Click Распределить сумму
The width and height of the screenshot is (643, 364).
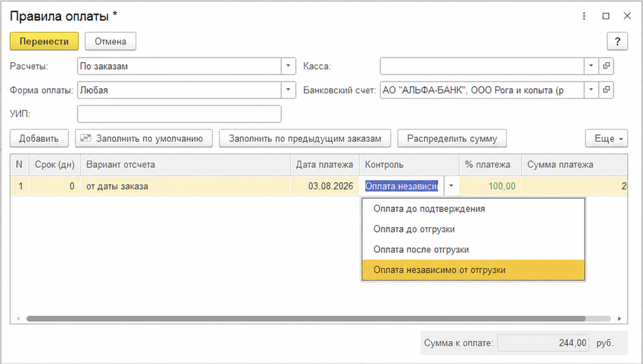coord(452,139)
